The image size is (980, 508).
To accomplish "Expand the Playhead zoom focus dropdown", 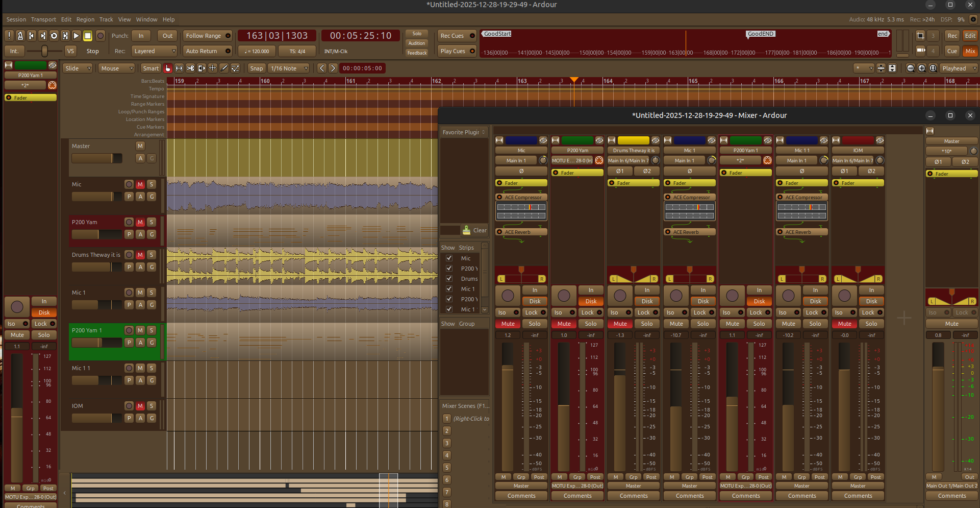I will [x=959, y=68].
